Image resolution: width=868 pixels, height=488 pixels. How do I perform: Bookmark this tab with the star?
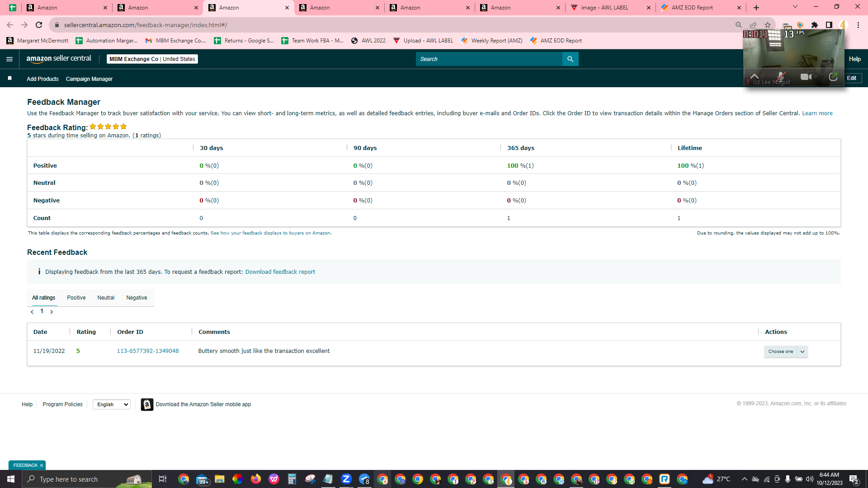(768, 25)
